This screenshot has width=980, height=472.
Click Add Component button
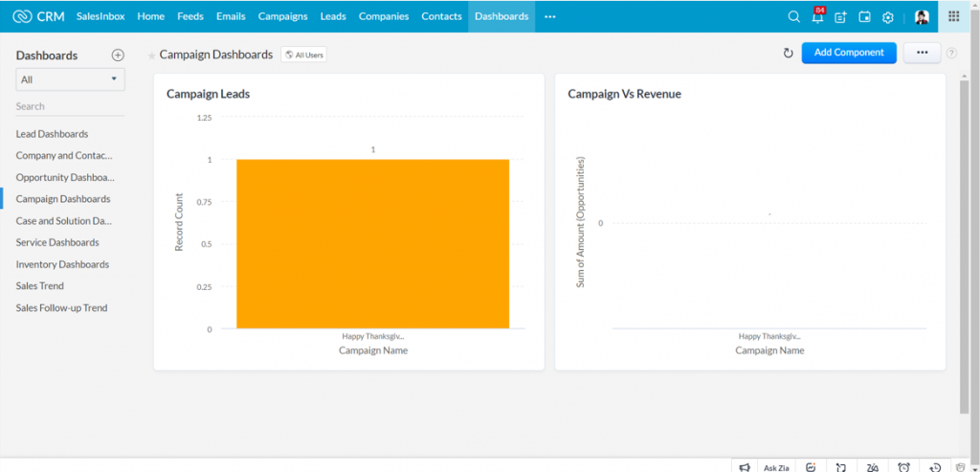849,53
